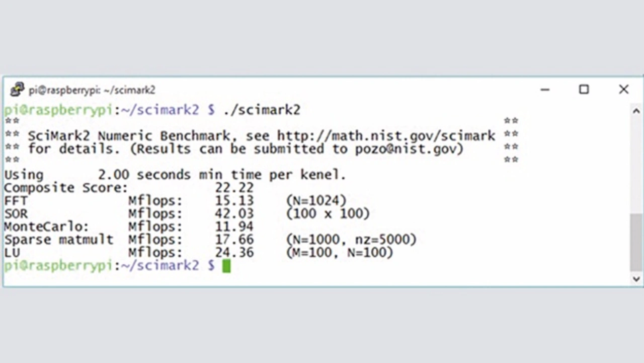Click the SOR Mflops value 42.03

click(x=234, y=214)
